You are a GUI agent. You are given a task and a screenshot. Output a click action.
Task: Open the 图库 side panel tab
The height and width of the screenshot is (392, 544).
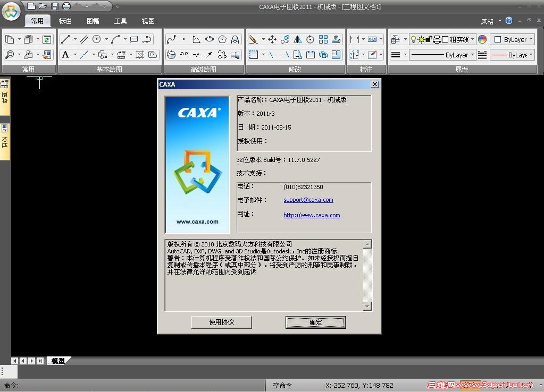click(x=5, y=96)
